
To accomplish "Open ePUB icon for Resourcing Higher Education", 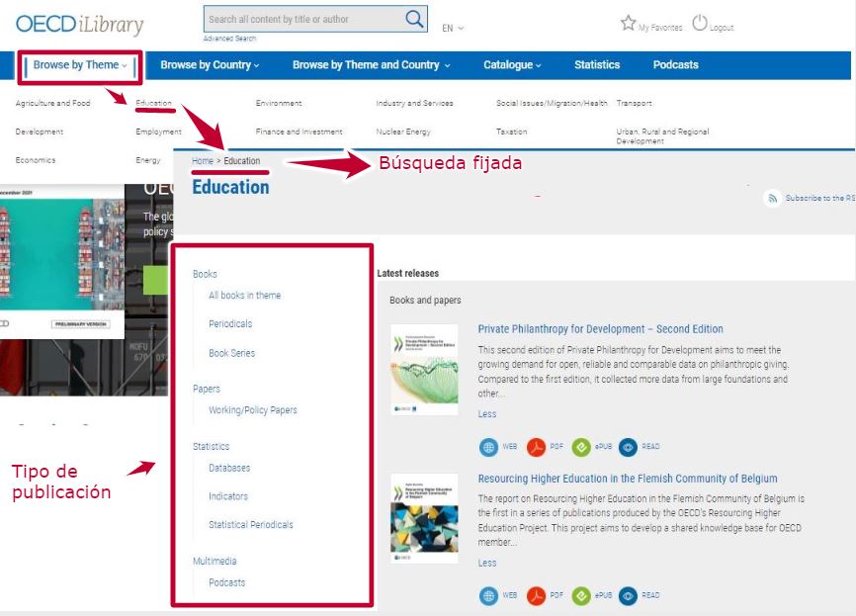I will click(581, 596).
